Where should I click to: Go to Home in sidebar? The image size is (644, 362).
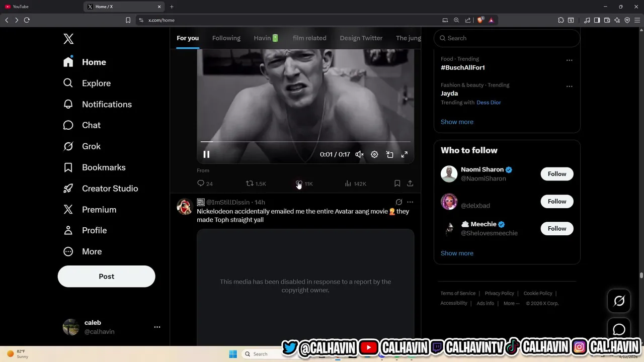click(85, 62)
